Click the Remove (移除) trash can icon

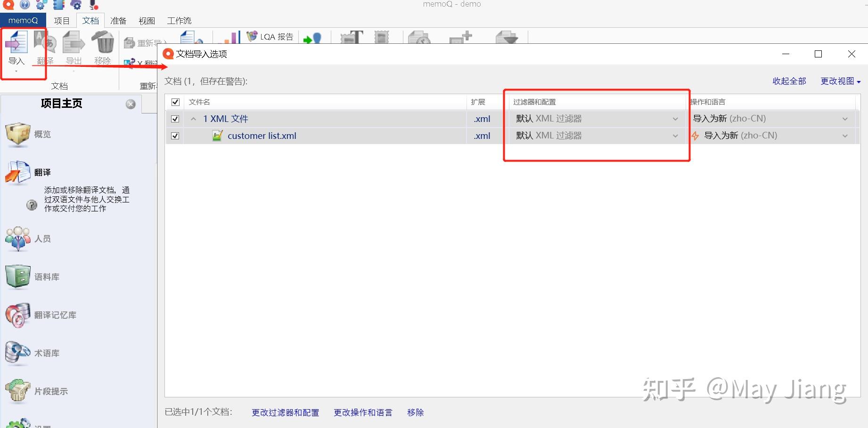[103, 42]
